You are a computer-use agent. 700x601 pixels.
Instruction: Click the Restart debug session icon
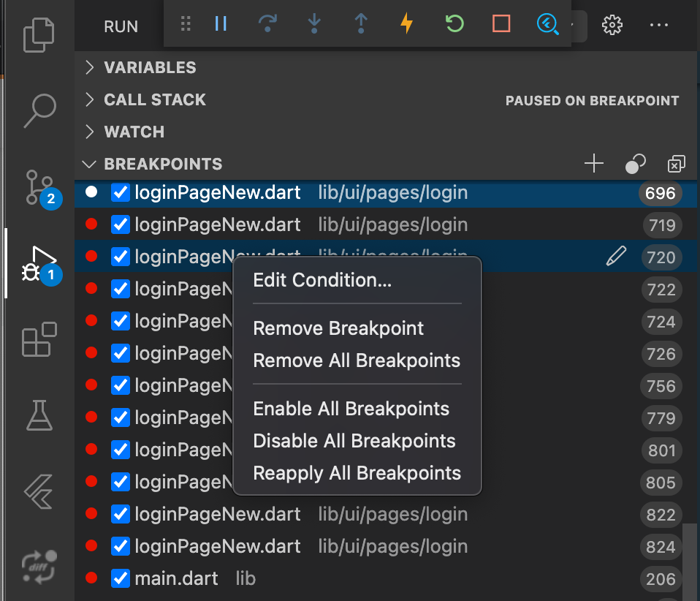(454, 24)
